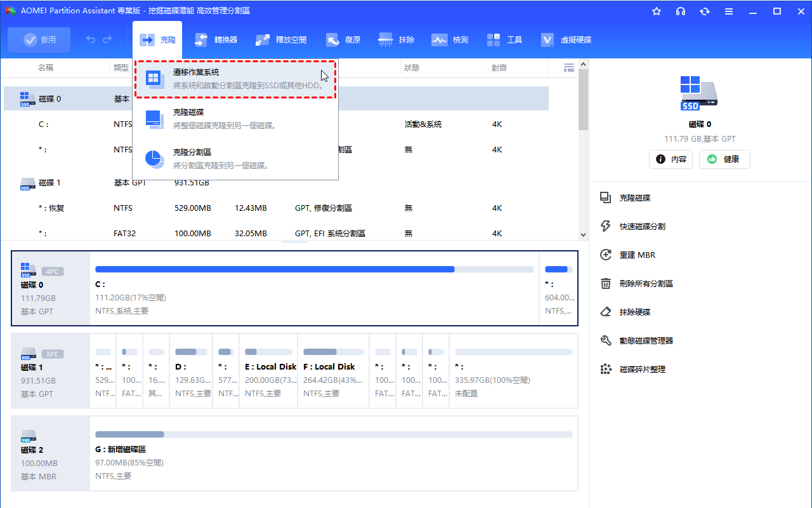Open the 釋放空間 free up space tool

(281, 40)
